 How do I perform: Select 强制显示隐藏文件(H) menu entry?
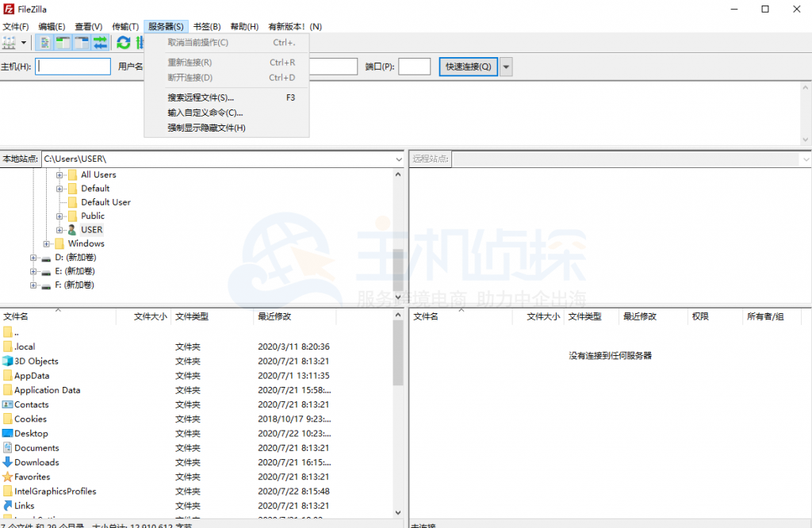coord(227,128)
